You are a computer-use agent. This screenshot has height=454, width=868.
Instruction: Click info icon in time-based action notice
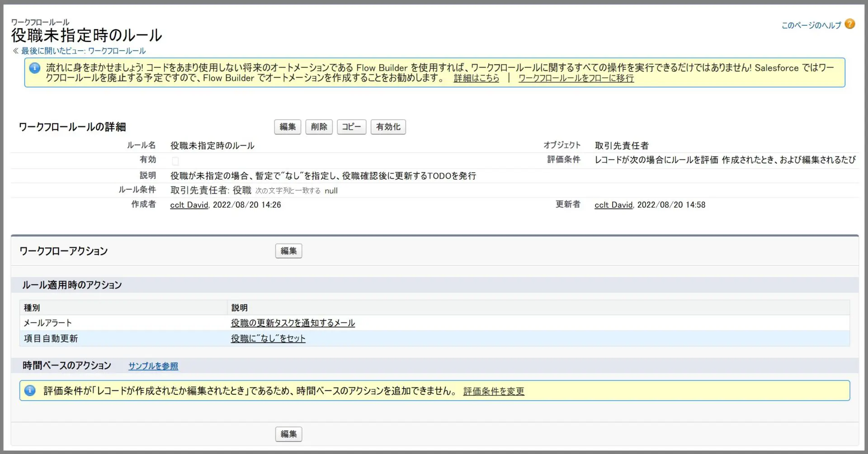coord(30,391)
